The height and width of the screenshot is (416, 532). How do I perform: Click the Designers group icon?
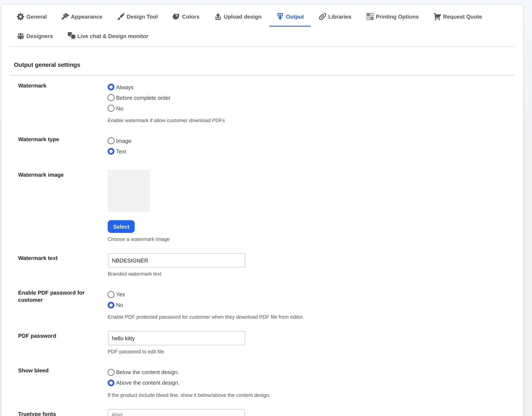[x=21, y=36]
